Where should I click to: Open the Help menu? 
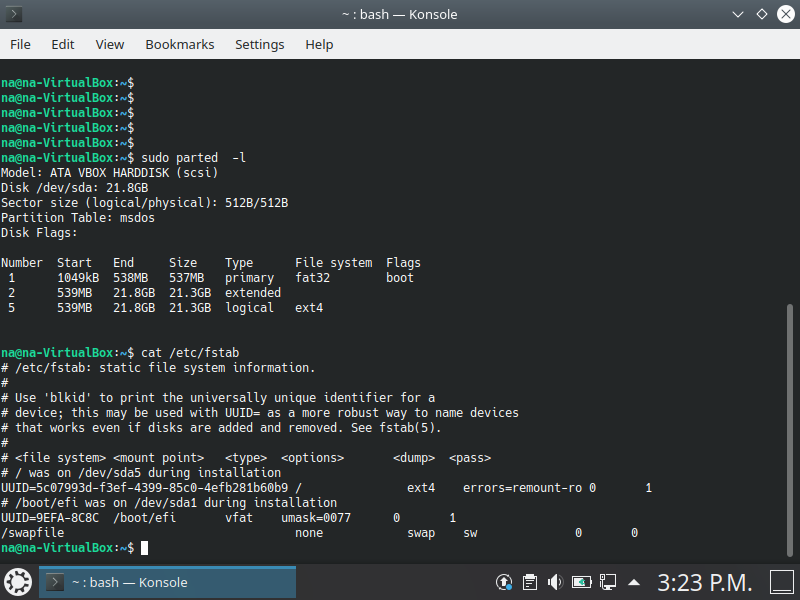pos(319,45)
